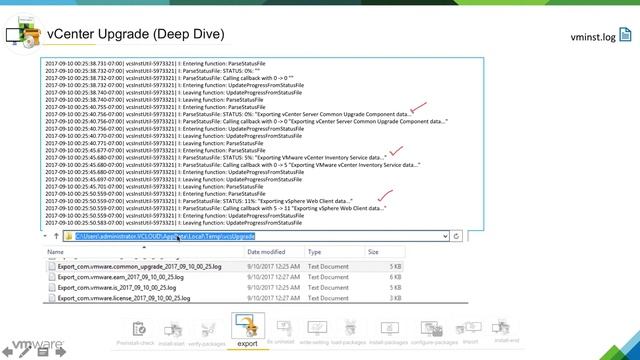Click file icon of Export_com.vmware.is log
640x360 pixels.
point(52,288)
